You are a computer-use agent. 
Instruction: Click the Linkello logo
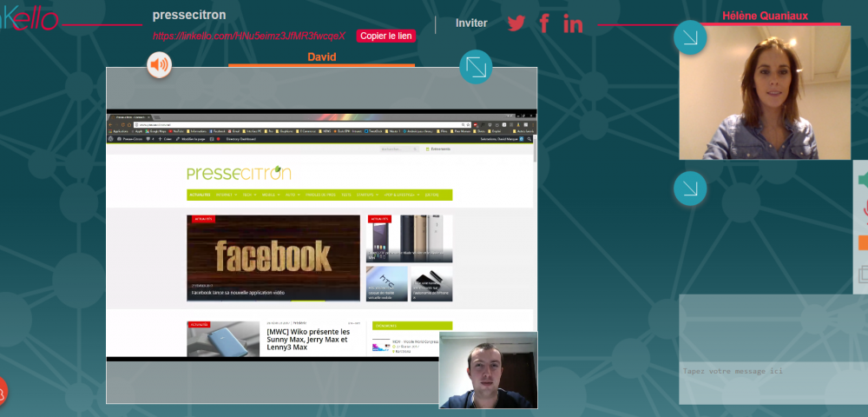(29, 17)
